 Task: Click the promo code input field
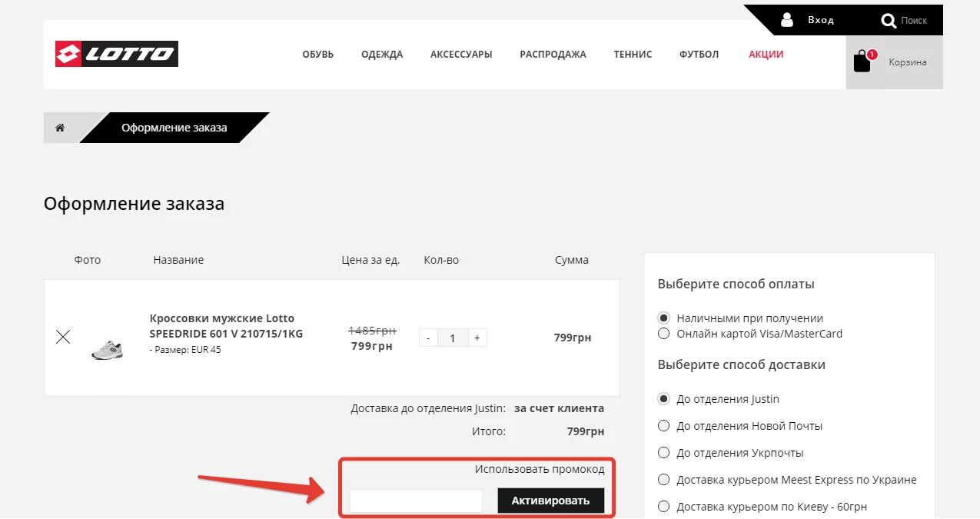(x=416, y=501)
